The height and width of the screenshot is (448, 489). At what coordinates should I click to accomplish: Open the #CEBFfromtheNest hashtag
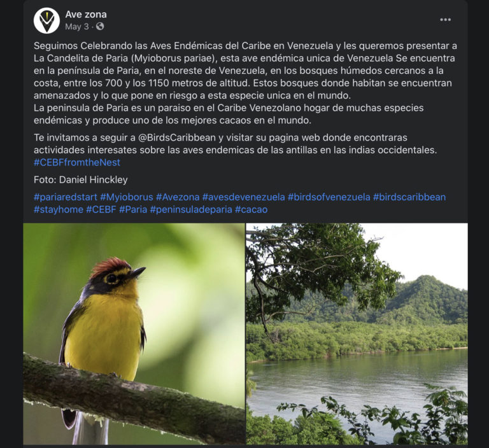click(x=77, y=162)
